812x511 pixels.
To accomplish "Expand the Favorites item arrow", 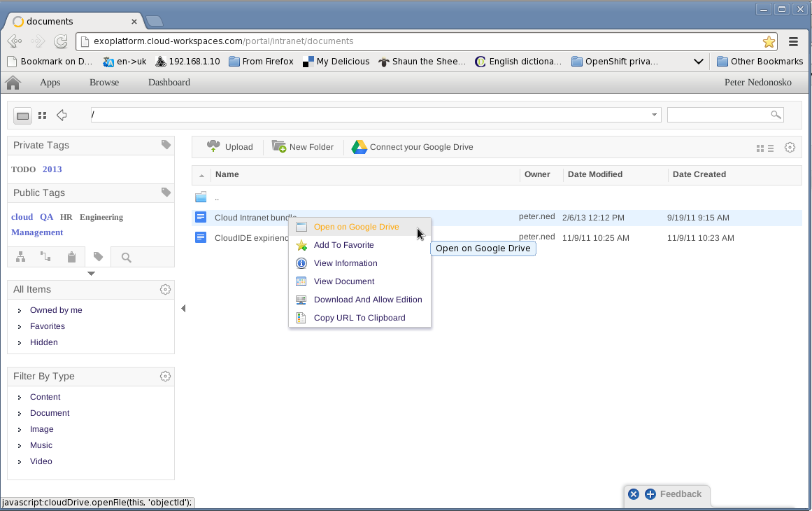I will click(x=20, y=326).
